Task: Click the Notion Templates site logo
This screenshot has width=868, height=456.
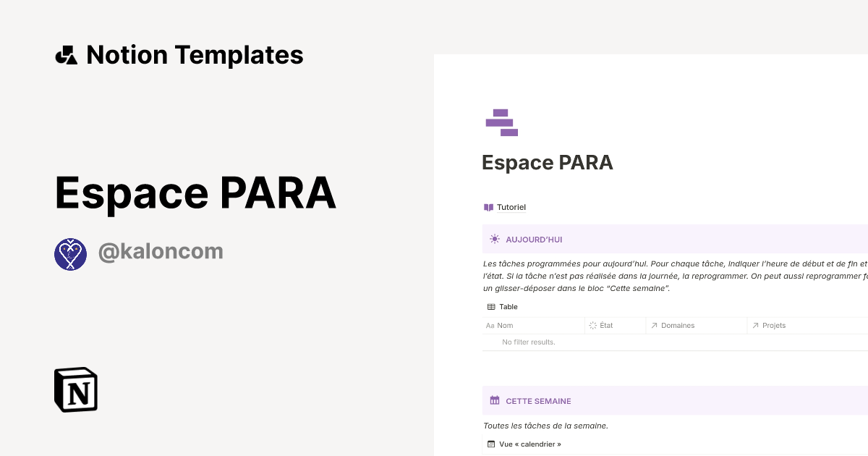Action: [179, 54]
